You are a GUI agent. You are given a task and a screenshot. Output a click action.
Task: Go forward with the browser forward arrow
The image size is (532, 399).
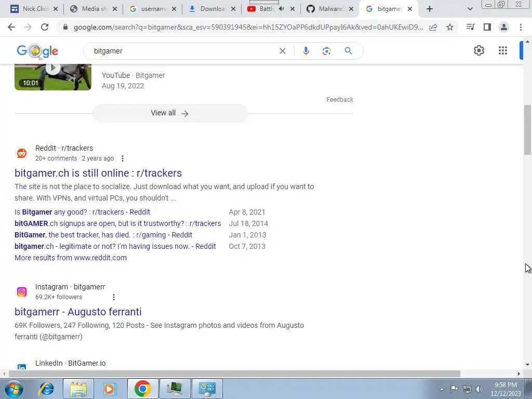tap(28, 27)
